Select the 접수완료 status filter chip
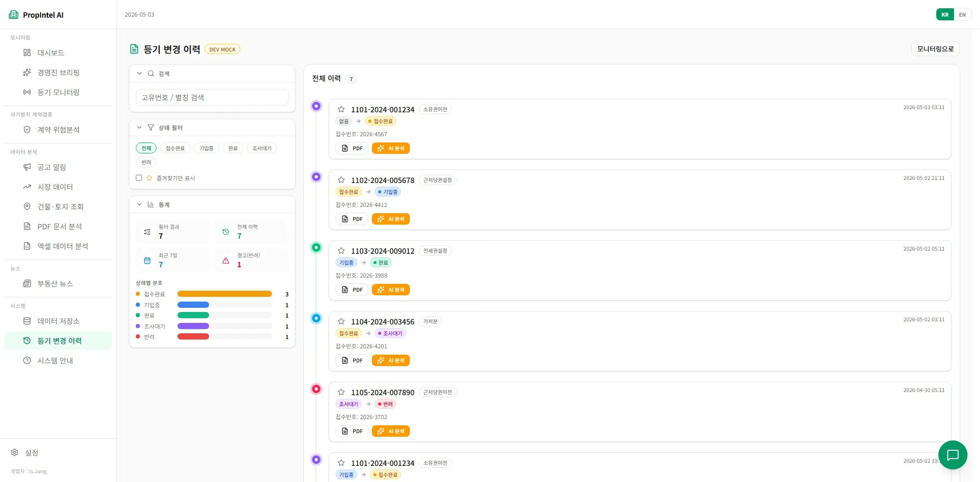 175,148
